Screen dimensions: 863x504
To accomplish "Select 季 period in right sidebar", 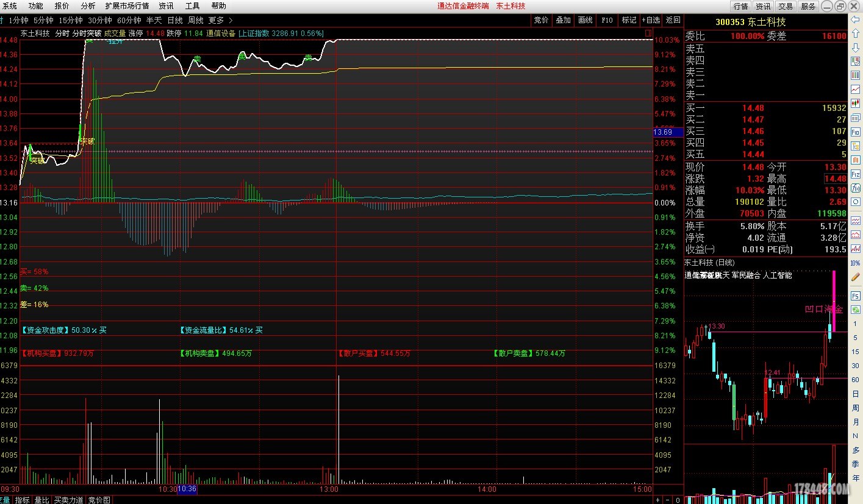I will (x=856, y=464).
